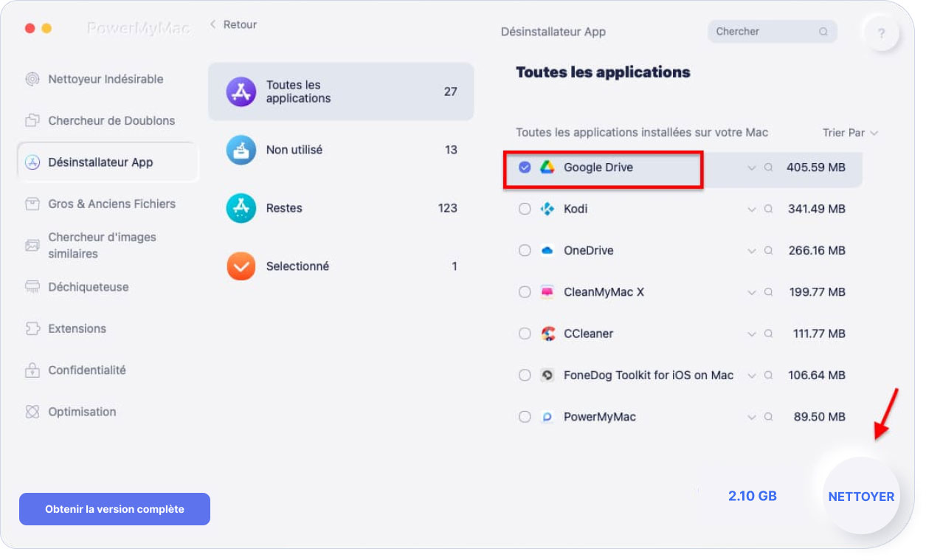This screenshot has height=560, width=926.
Task: Click Obtenir la version complète
Action: pos(114,508)
